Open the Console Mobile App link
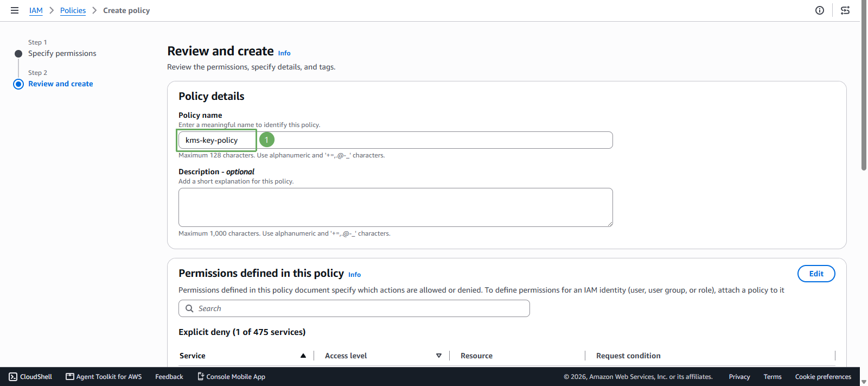Image resolution: width=868 pixels, height=386 pixels. [x=231, y=377]
